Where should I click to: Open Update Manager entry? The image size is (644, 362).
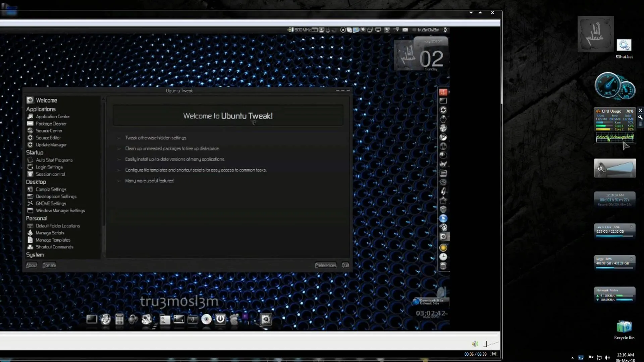[47, 145]
